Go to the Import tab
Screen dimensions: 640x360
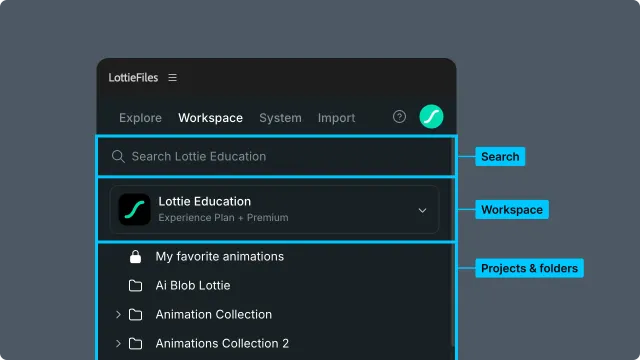tap(337, 118)
